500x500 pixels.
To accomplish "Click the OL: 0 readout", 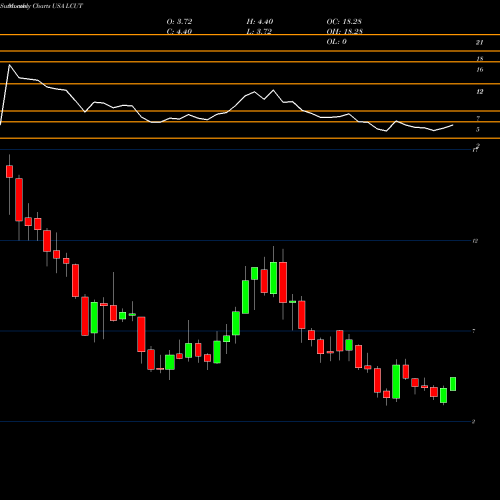I will pyautogui.click(x=337, y=42).
